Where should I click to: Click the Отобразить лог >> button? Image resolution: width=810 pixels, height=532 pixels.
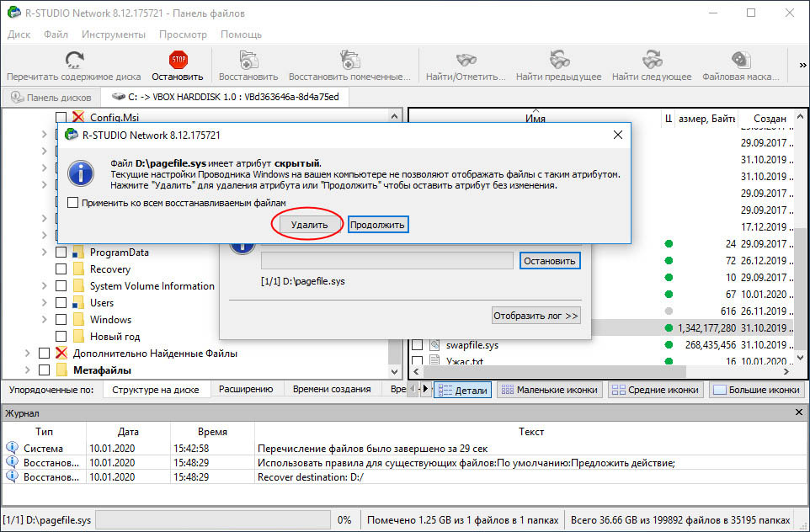(x=536, y=316)
